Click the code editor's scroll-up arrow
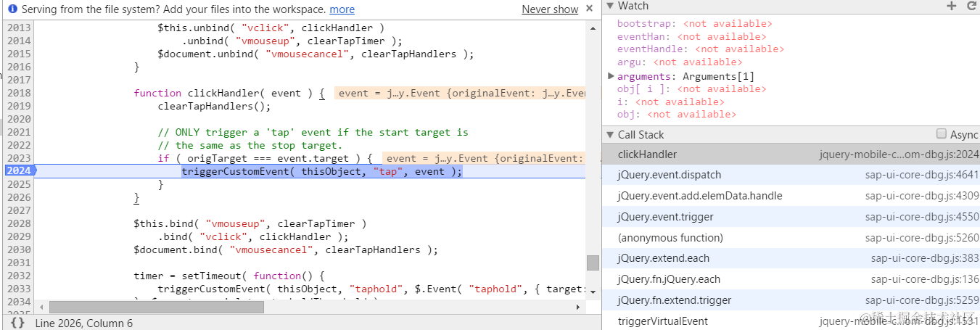Screen dimensions: 980x330 (x=593, y=27)
